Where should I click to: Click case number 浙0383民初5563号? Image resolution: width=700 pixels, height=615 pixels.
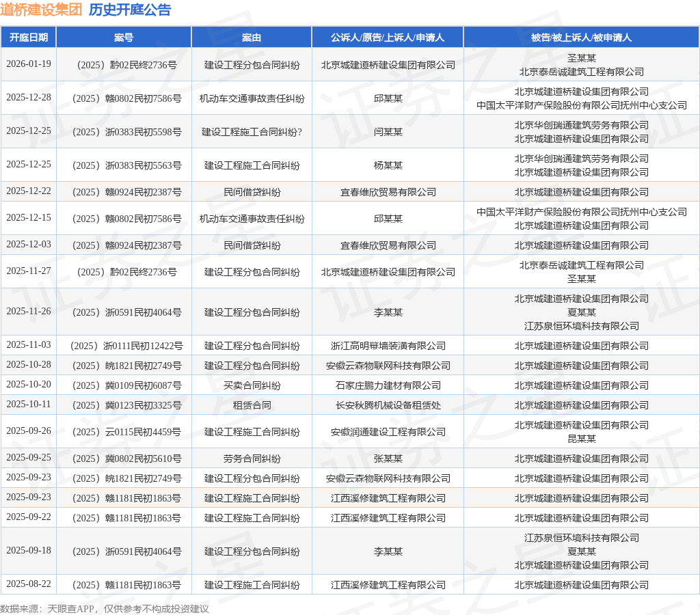click(x=126, y=165)
